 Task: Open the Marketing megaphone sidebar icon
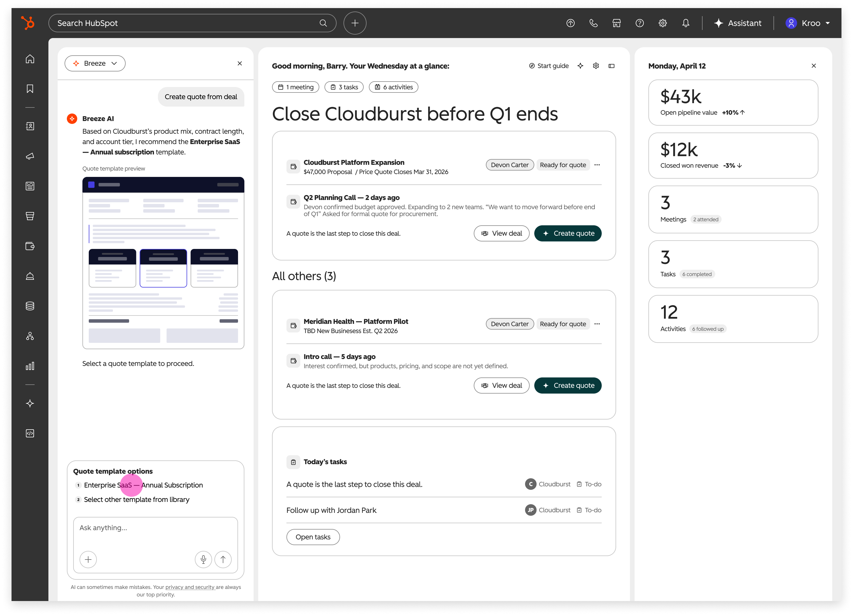pyautogui.click(x=30, y=156)
